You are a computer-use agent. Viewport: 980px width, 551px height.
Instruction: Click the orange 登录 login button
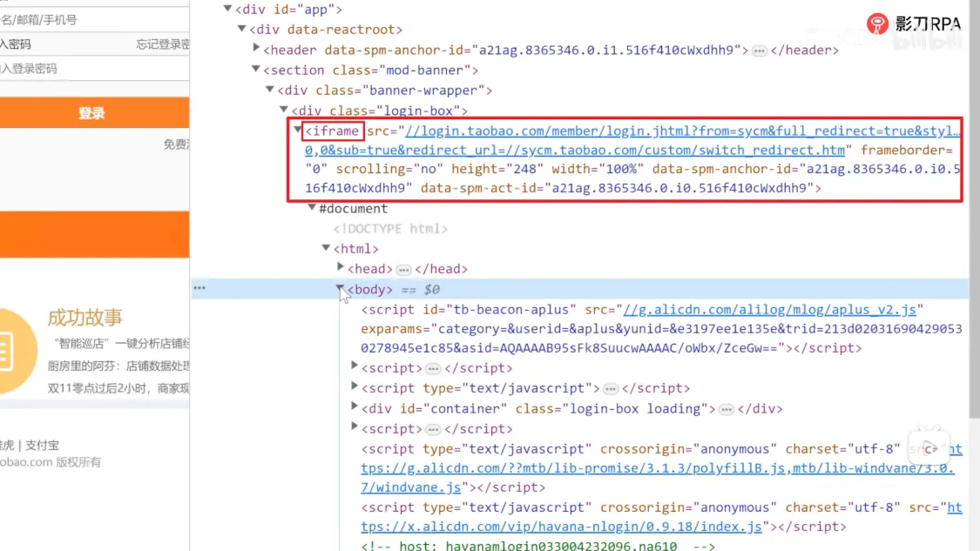(x=94, y=113)
